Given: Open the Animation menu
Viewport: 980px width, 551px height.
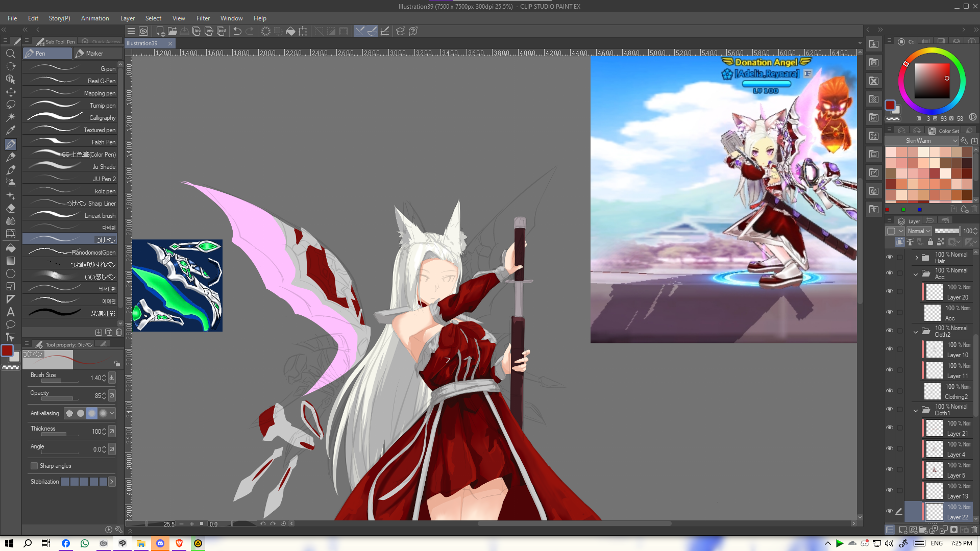Looking at the screenshot, I should pos(95,18).
